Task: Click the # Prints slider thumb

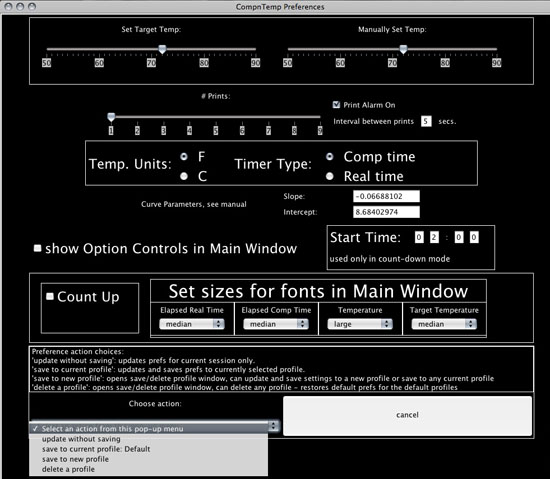Action: [111, 117]
